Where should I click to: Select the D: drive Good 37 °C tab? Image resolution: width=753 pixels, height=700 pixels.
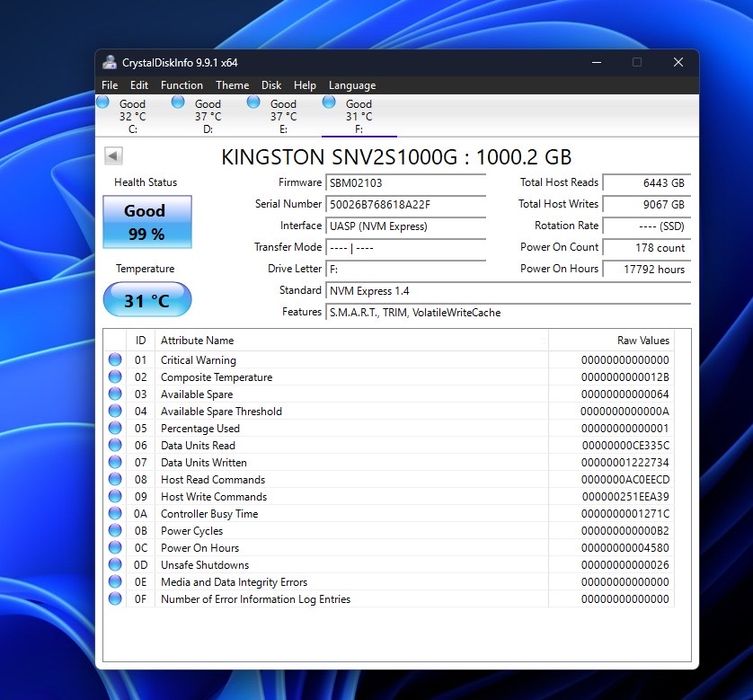(x=207, y=116)
